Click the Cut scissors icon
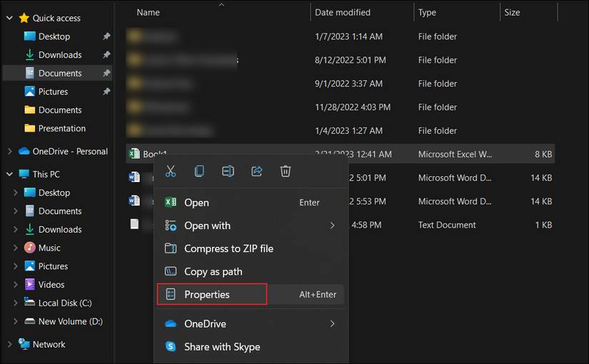The image size is (589, 364). click(171, 171)
